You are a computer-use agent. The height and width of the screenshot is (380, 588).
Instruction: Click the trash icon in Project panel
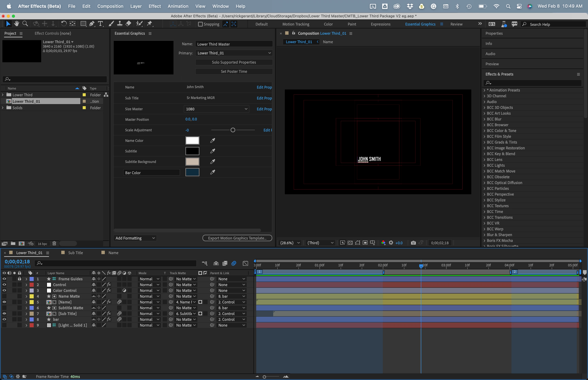pyautogui.click(x=54, y=244)
